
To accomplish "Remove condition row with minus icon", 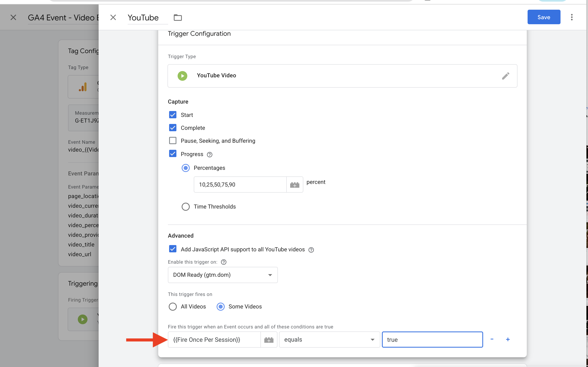I will point(492,339).
